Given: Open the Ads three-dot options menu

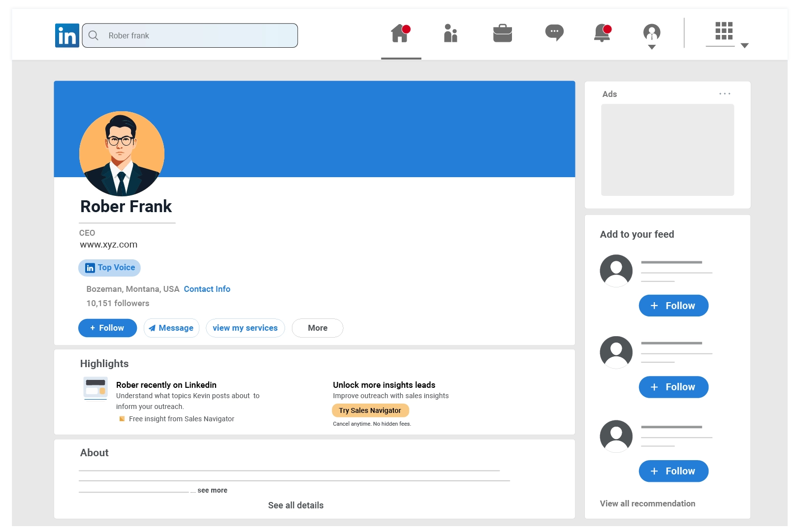Looking at the screenshot, I should 724,94.
